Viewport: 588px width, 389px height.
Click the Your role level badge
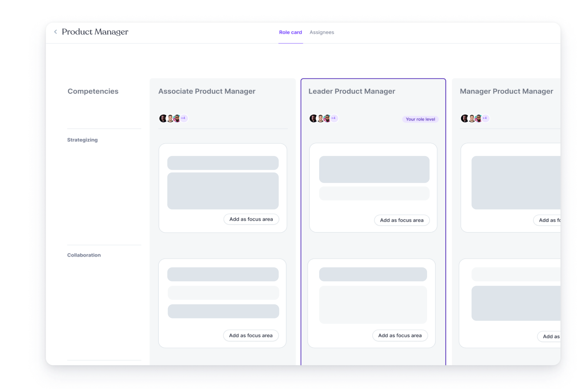420,119
